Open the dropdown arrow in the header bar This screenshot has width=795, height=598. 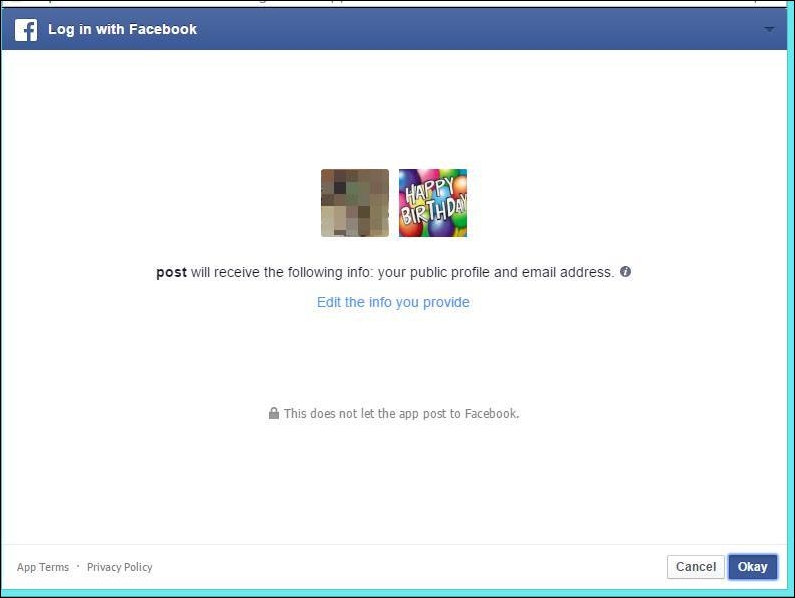(769, 29)
